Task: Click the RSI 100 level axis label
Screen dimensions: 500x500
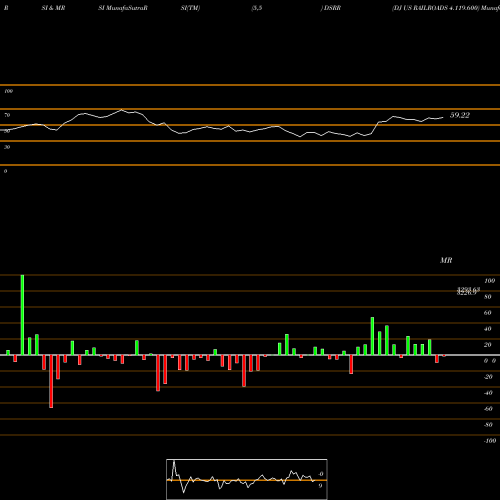Action: coord(8,91)
